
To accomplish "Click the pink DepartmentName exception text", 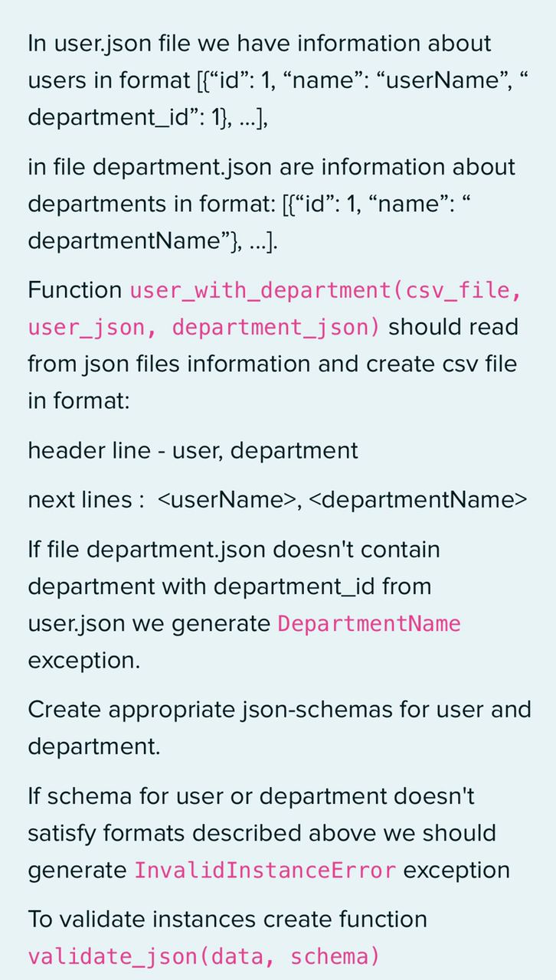I will [369, 624].
